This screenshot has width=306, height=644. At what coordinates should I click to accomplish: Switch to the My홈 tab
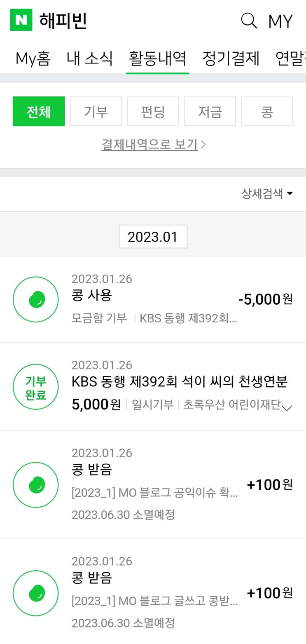(x=33, y=59)
